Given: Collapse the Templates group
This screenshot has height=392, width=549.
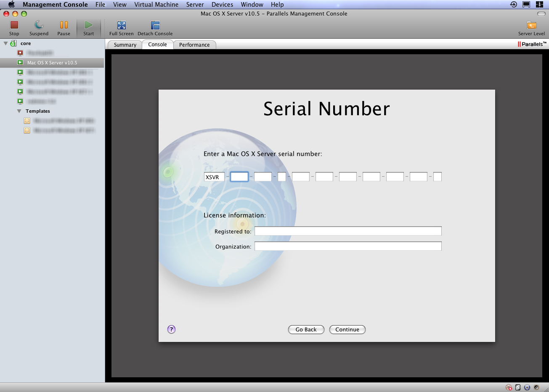Looking at the screenshot, I should (x=19, y=111).
